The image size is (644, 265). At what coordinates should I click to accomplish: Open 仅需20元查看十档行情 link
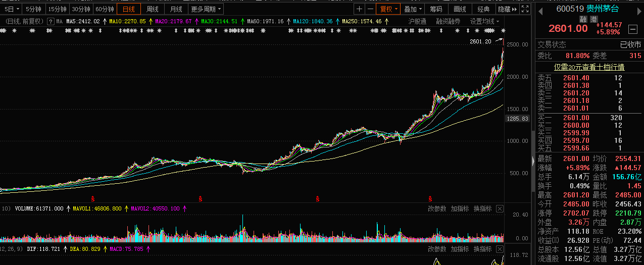pos(589,67)
